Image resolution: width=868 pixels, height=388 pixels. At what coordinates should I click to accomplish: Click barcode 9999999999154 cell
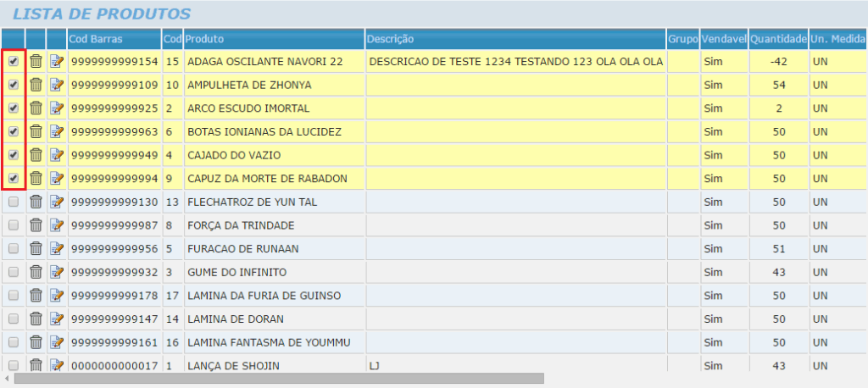115,62
